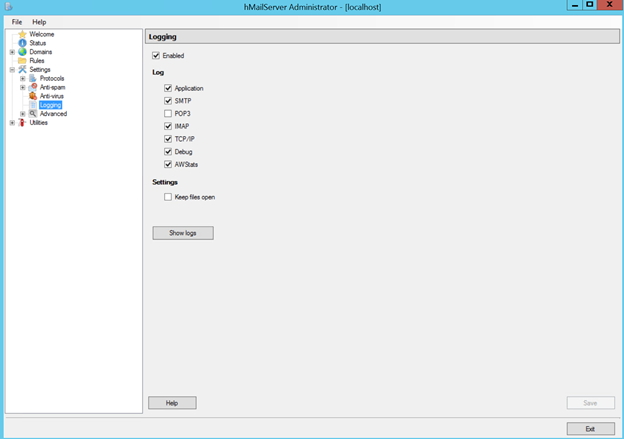624x439 pixels.
Task: Expand the Advanced tree node
Action: 23,114
